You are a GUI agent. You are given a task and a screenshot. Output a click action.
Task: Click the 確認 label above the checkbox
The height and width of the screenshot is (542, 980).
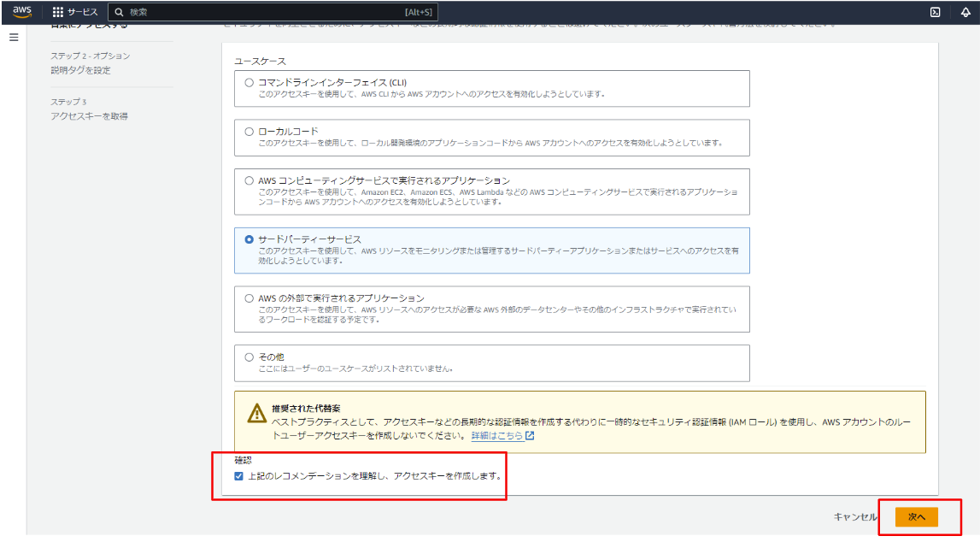click(x=244, y=460)
